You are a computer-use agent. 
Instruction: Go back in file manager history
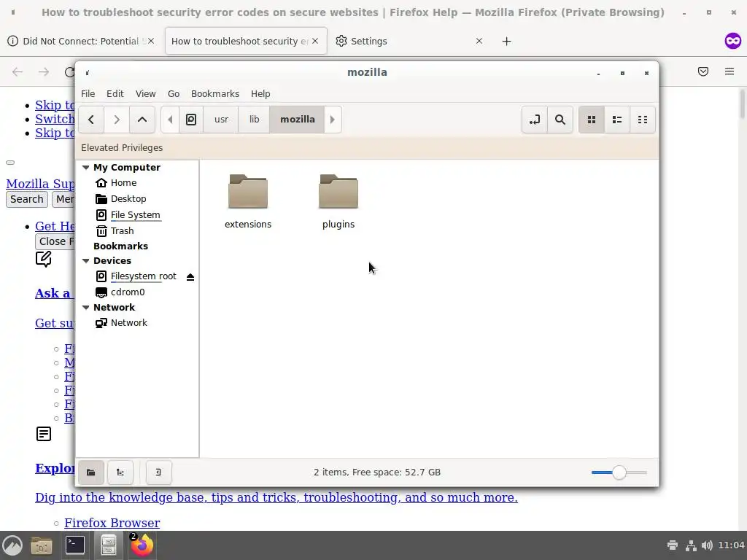91,120
